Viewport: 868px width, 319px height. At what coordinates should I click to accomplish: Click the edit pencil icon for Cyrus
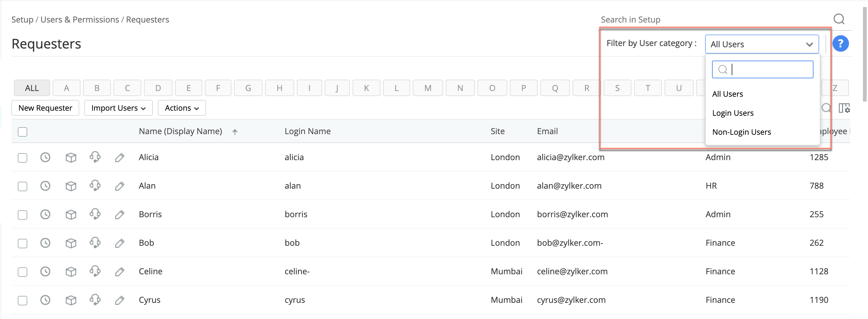(x=120, y=300)
